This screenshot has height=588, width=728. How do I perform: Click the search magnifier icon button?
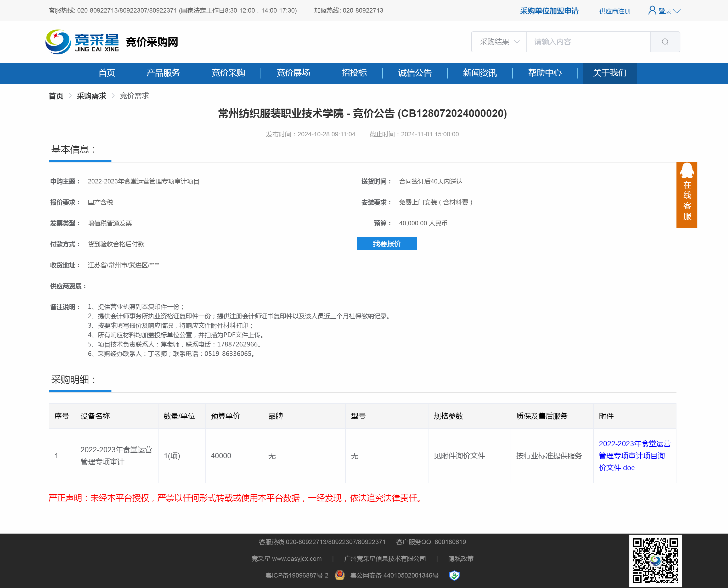pyautogui.click(x=665, y=42)
